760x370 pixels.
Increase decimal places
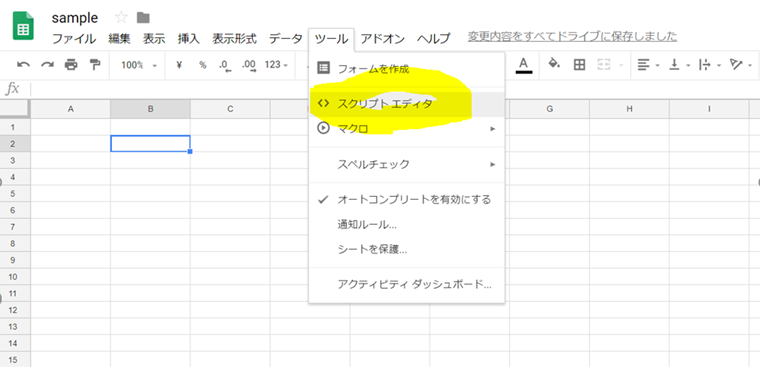249,65
